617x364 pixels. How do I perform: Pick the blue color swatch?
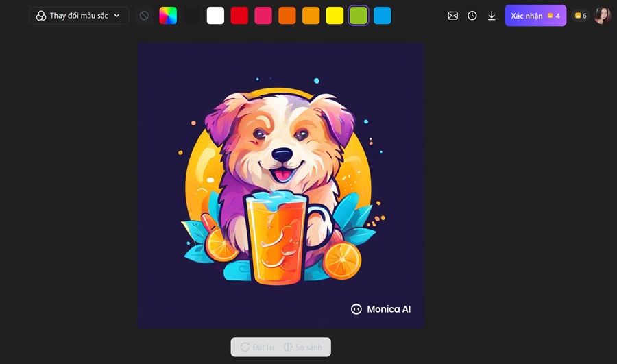(x=383, y=16)
